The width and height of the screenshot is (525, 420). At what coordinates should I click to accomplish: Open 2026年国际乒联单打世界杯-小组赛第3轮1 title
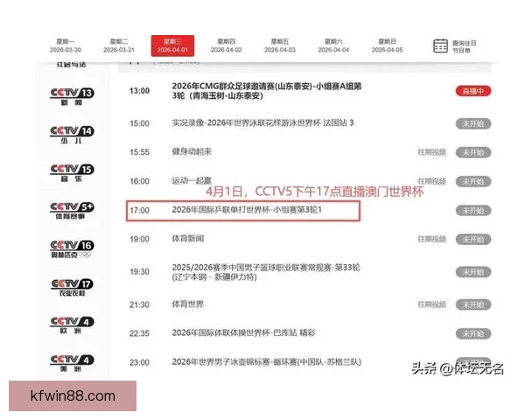point(247,210)
